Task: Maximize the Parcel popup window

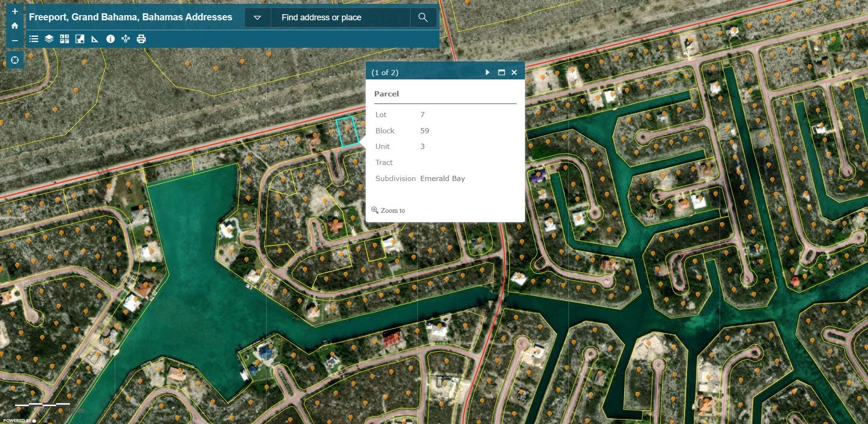Action: (x=501, y=72)
